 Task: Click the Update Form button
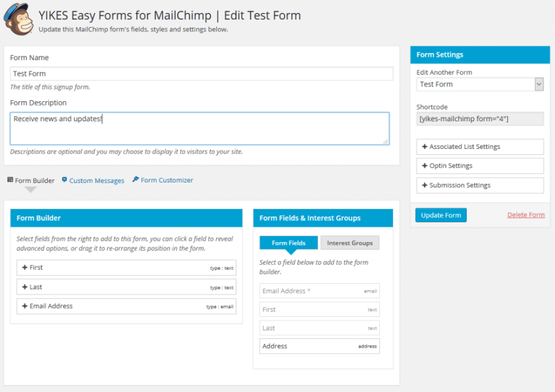(x=441, y=215)
